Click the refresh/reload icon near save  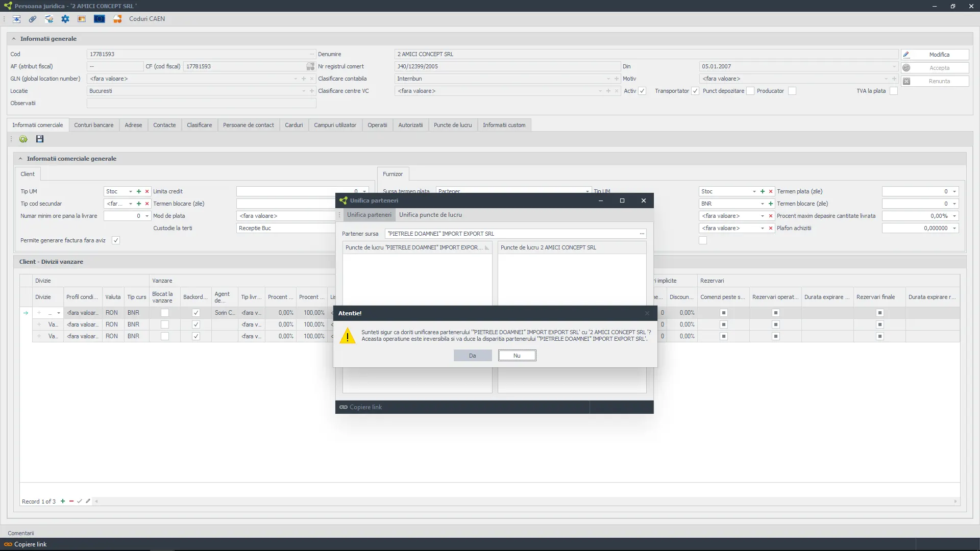point(23,139)
